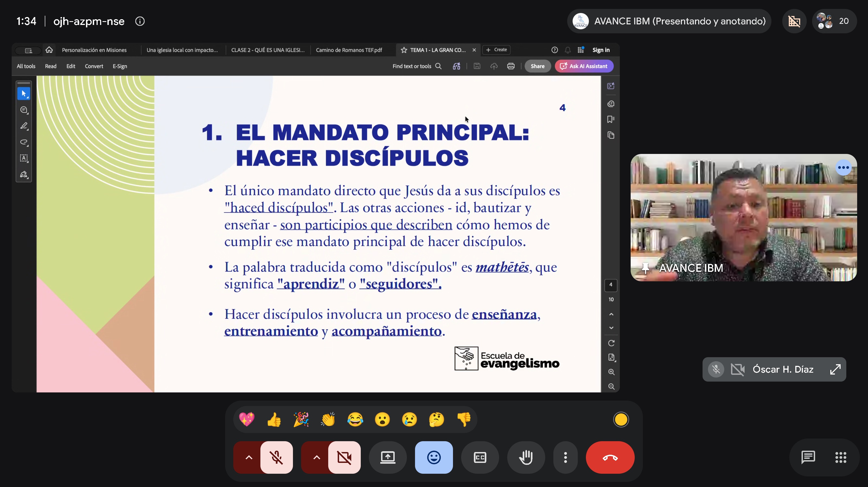Open the Convert menu

(94, 66)
